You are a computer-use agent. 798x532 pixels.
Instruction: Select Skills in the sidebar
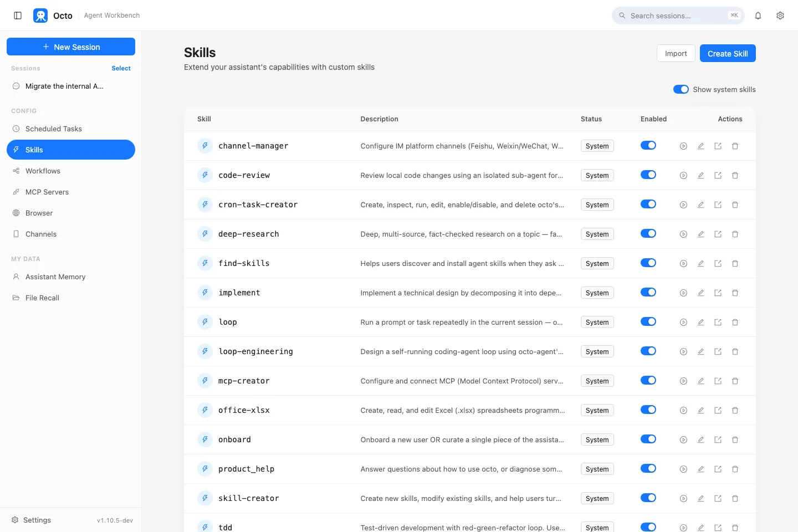point(71,150)
